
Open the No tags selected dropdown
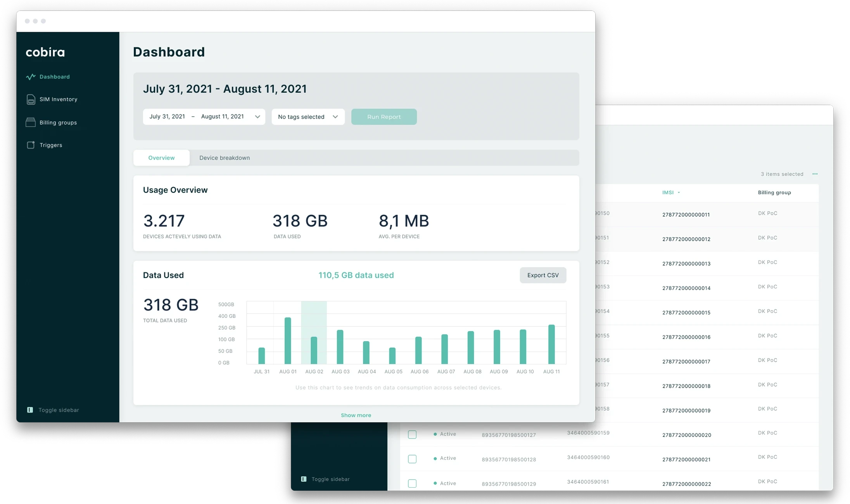[x=308, y=117]
